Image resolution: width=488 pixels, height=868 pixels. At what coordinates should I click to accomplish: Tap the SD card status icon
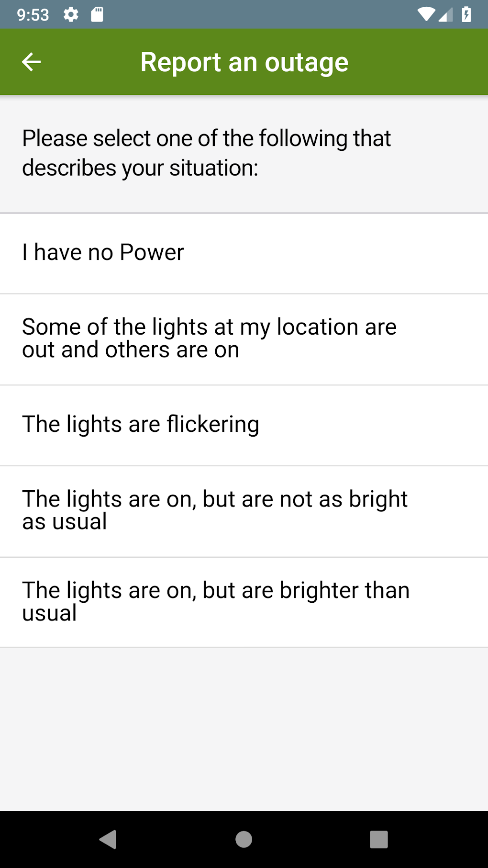click(97, 15)
